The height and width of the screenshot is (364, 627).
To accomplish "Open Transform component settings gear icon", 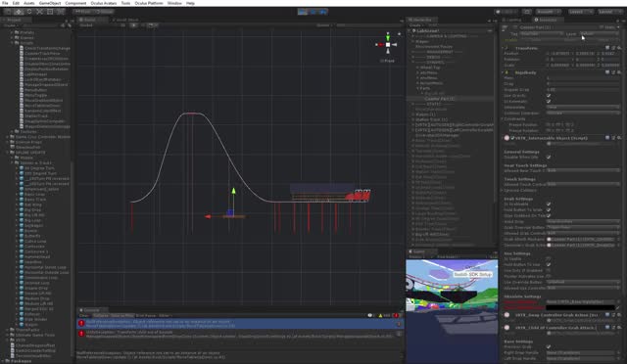I will tap(619, 48).
